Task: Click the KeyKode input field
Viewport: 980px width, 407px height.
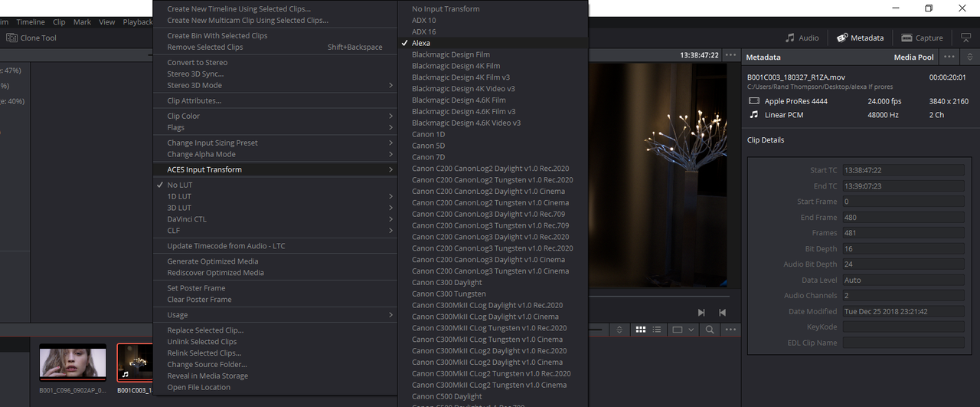Action: (903, 327)
